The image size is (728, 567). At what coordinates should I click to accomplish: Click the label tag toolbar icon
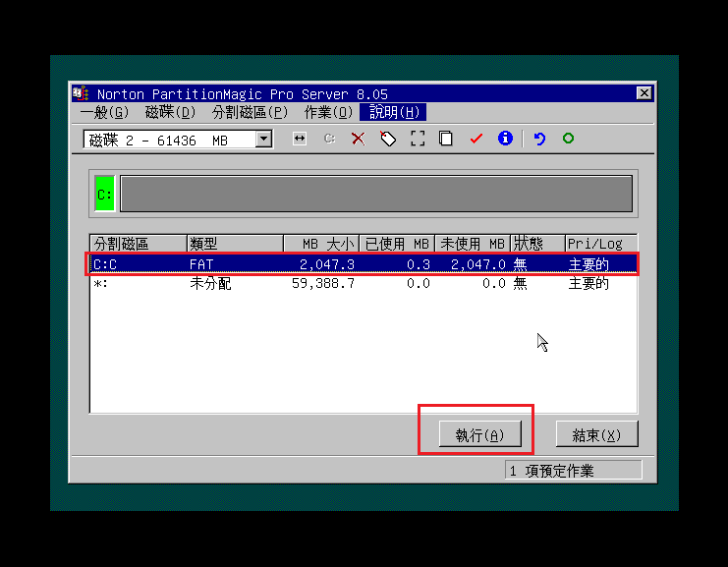point(388,140)
